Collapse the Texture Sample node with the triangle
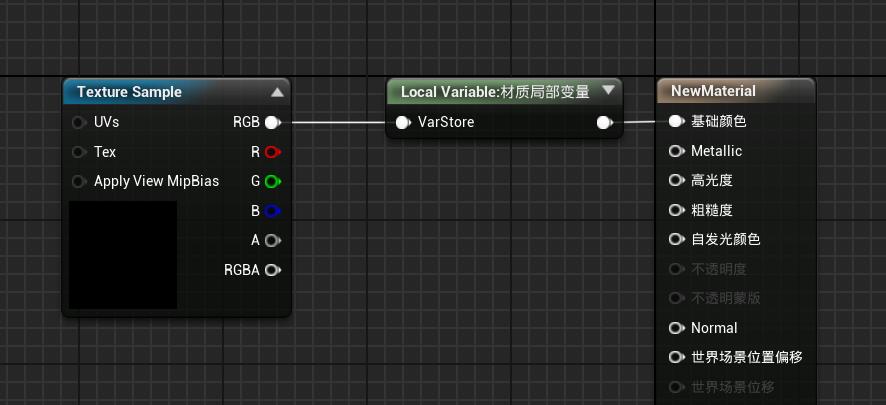Image resolution: width=886 pixels, height=405 pixels. click(x=277, y=92)
